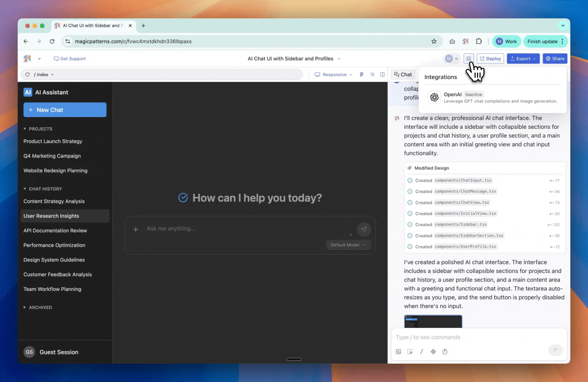Activate the select element tool icon
Screen dimensions: 588x382
410,352
